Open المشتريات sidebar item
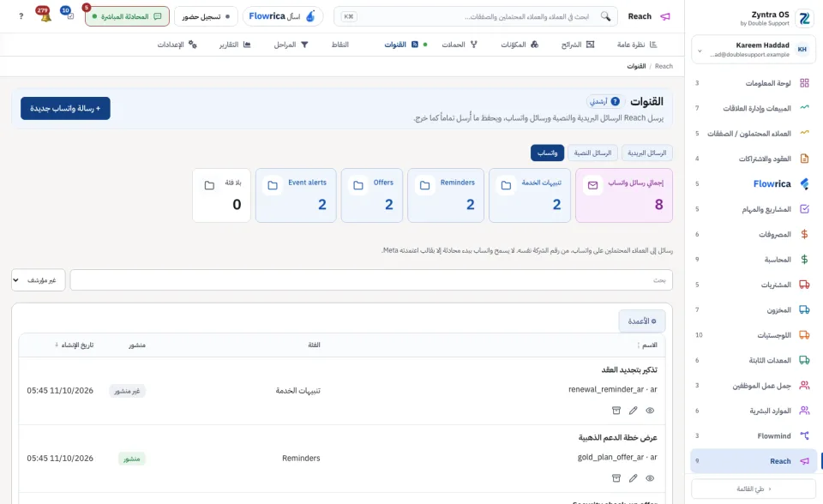The width and height of the screenshot is (823, 504). tap(754, 285)
